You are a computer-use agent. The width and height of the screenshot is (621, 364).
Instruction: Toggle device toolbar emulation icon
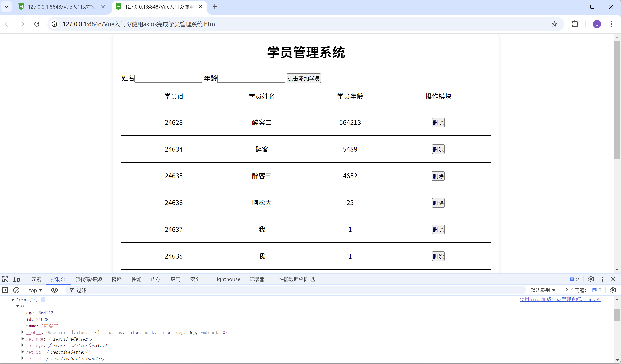point(17,279)
